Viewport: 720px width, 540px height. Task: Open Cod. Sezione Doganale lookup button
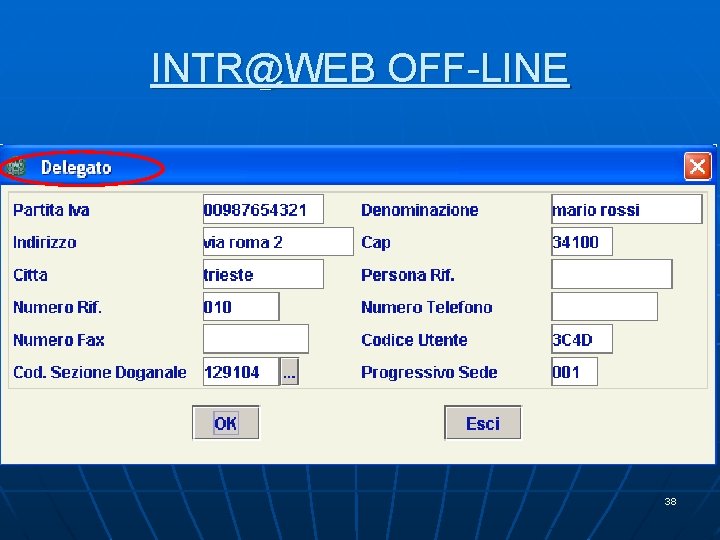[x=289, y=372]
